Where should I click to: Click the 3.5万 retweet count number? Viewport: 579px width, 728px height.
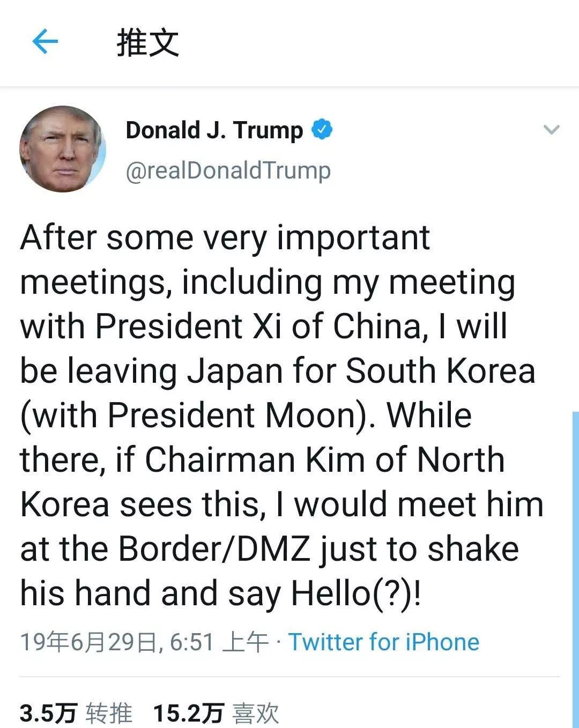click(48, 714)
